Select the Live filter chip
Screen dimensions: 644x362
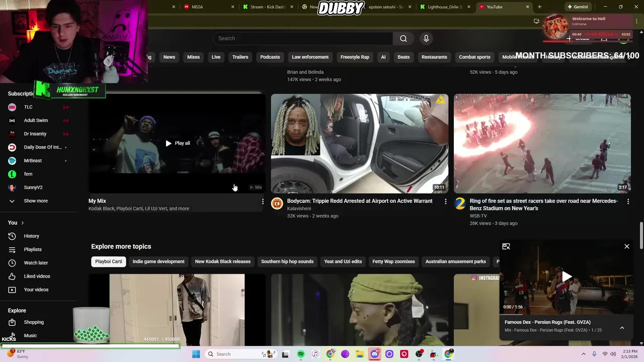pyautogui.click(x=216, y=57)
